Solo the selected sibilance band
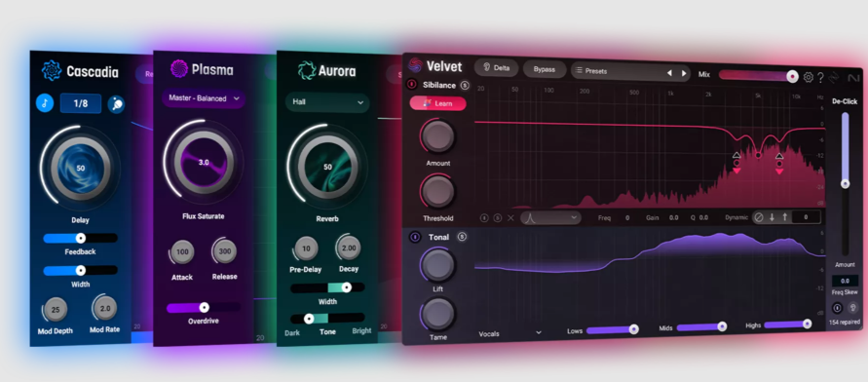 pyautogui.click(x=497, y=218)
